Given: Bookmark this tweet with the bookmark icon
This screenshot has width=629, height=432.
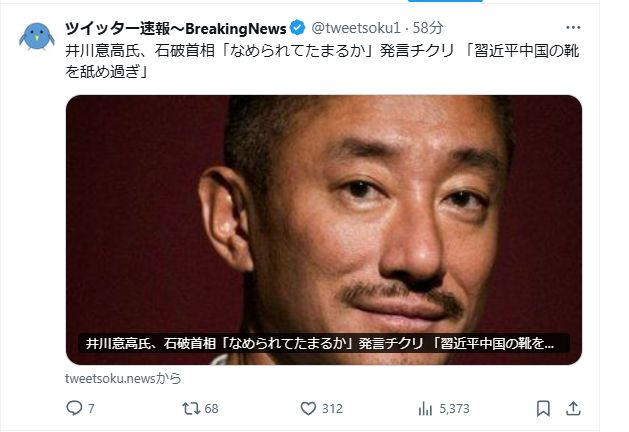Looking at the screenshot, I should [x=543, y=408].
